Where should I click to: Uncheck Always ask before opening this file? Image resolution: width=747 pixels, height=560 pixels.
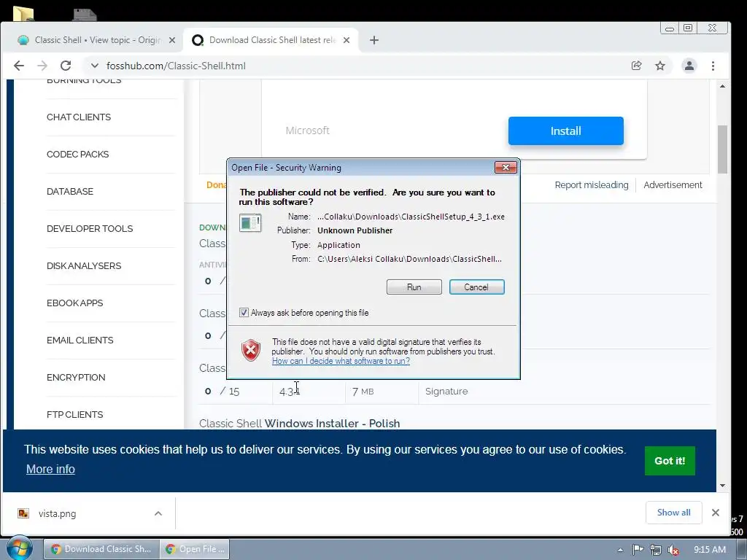(x=244, y=313)
